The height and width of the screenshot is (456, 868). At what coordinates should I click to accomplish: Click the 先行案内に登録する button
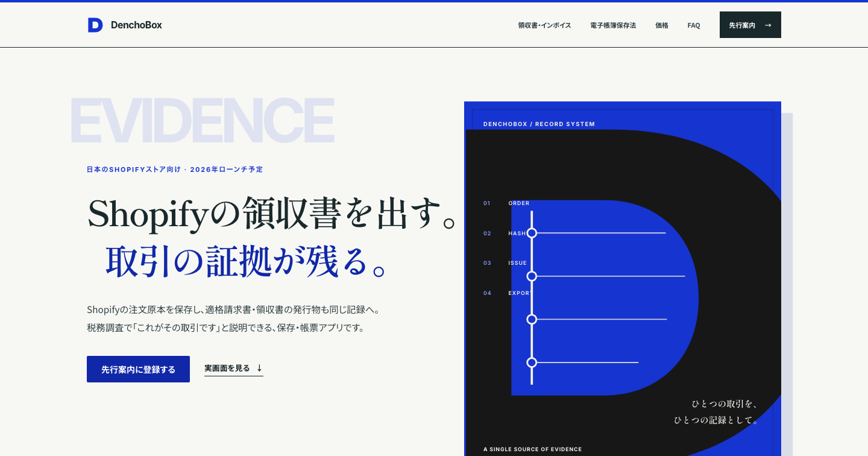coord(138,369)
